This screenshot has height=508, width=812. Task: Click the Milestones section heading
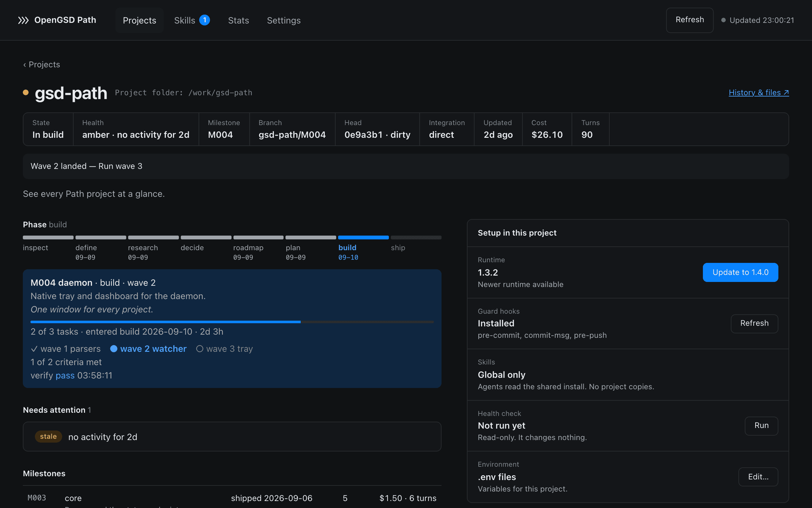[44, 473]
